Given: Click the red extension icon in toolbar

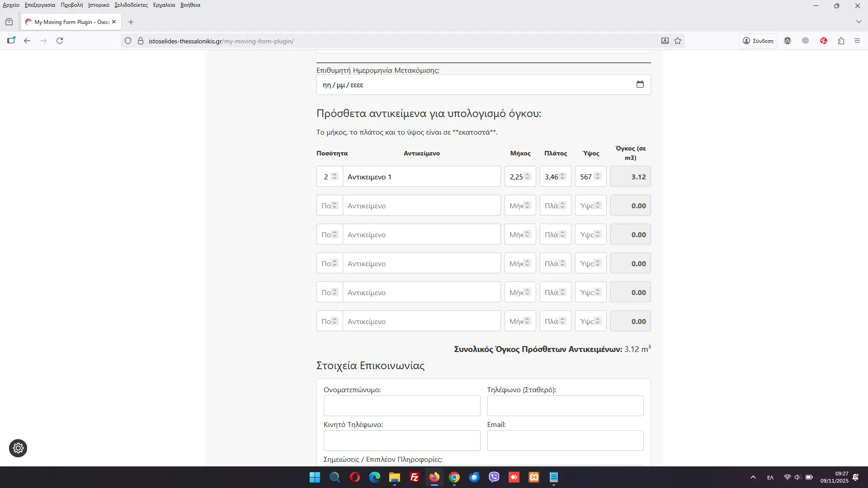Looking at the screenshot, I should pyautogui.click(x=824, y=41).
